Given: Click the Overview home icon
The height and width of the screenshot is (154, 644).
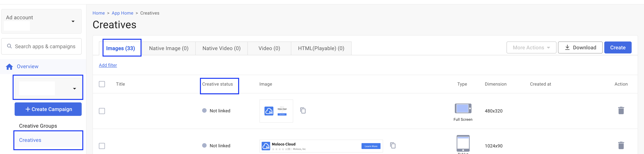Looking at the screenshot, I should pos(10,67).
